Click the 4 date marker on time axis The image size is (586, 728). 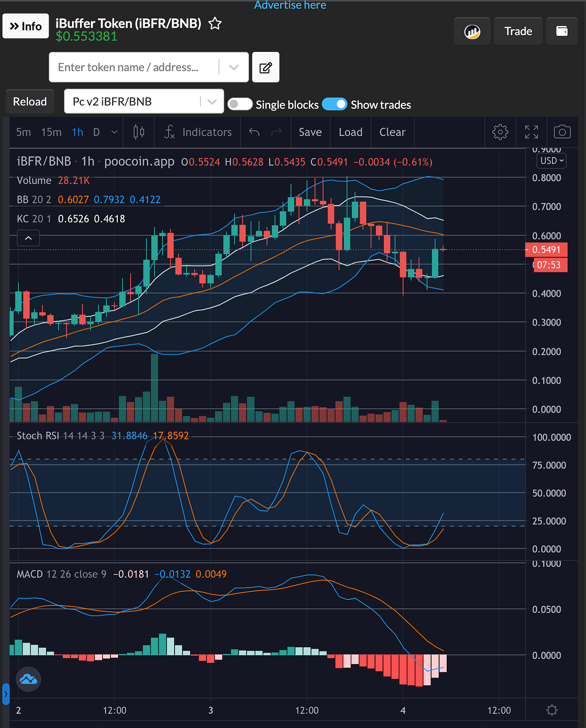pos(403,710)
